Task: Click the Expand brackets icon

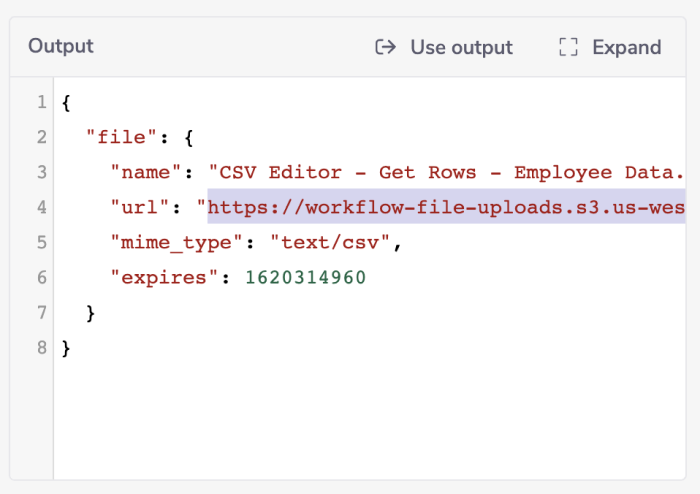Action: [x=568, y=47]
